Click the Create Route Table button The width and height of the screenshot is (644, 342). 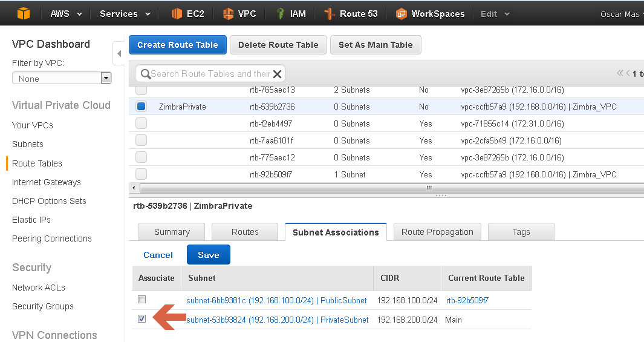pyautogui.click(x=177, y=45)
